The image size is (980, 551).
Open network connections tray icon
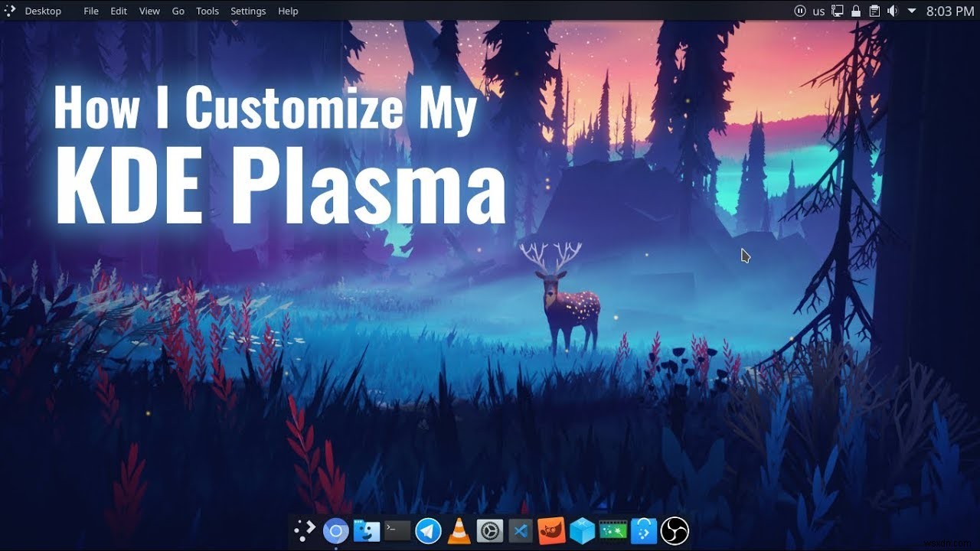838,11
